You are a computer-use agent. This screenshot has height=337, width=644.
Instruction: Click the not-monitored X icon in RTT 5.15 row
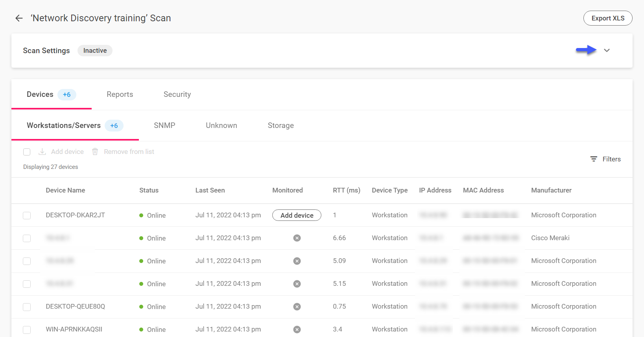pos(297,284)
